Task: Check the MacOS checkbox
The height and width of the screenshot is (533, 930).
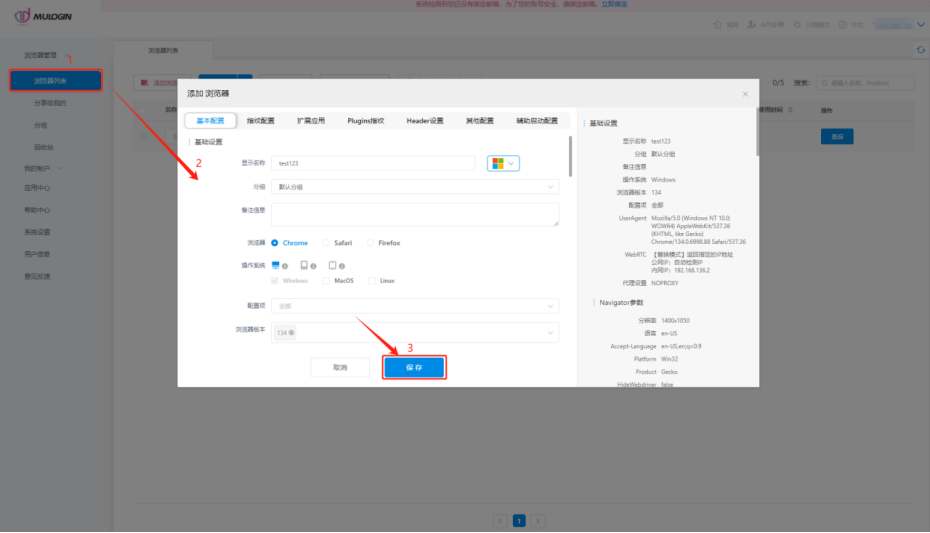Action: (x=326, y=281)
